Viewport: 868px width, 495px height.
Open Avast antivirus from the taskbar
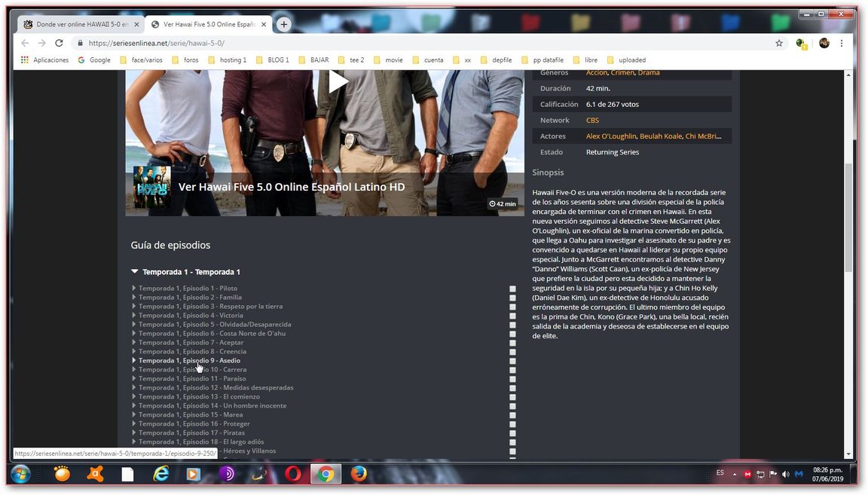point(95,474)
